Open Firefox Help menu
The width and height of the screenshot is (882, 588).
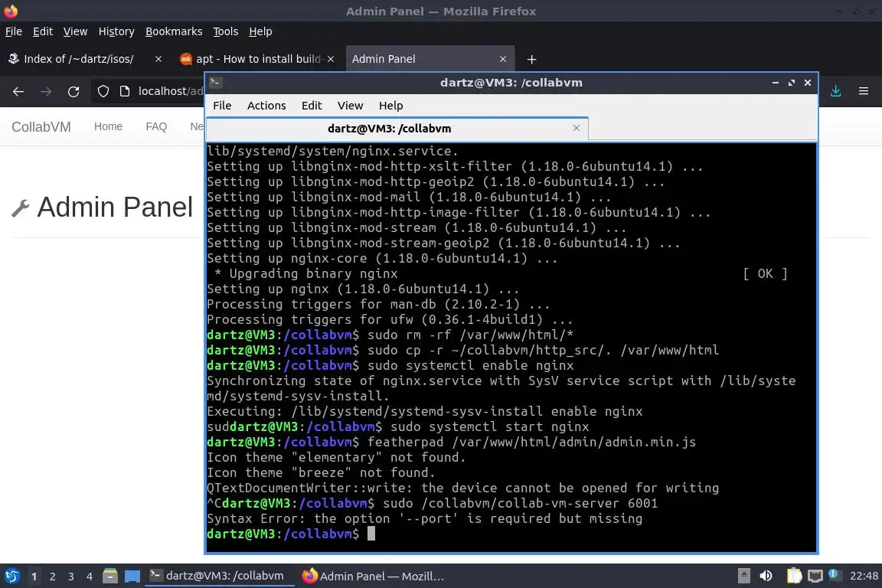[x=260, y=31]
